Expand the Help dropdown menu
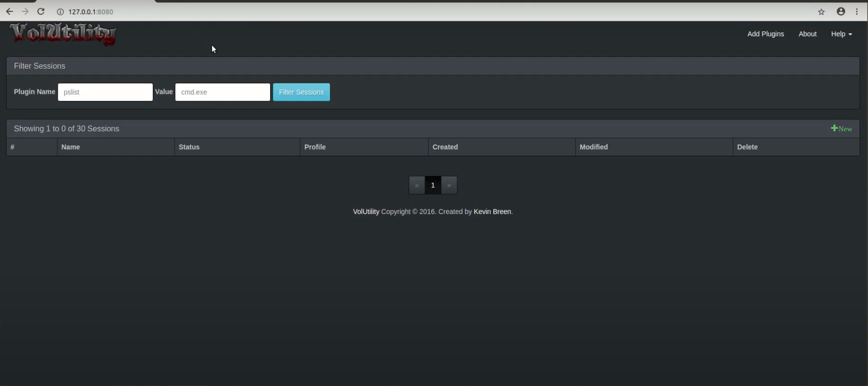The width and height of the screenshot is (868, 386). (841, 34)
